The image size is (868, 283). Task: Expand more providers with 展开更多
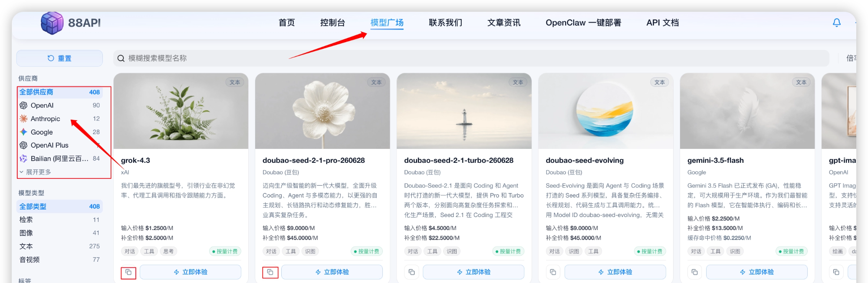pos(35,172)
